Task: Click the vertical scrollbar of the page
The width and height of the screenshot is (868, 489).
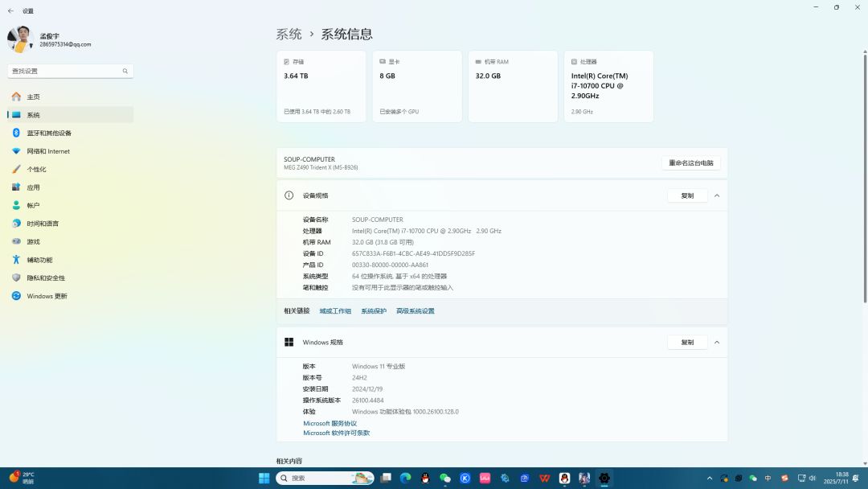Action: (865, 177)
